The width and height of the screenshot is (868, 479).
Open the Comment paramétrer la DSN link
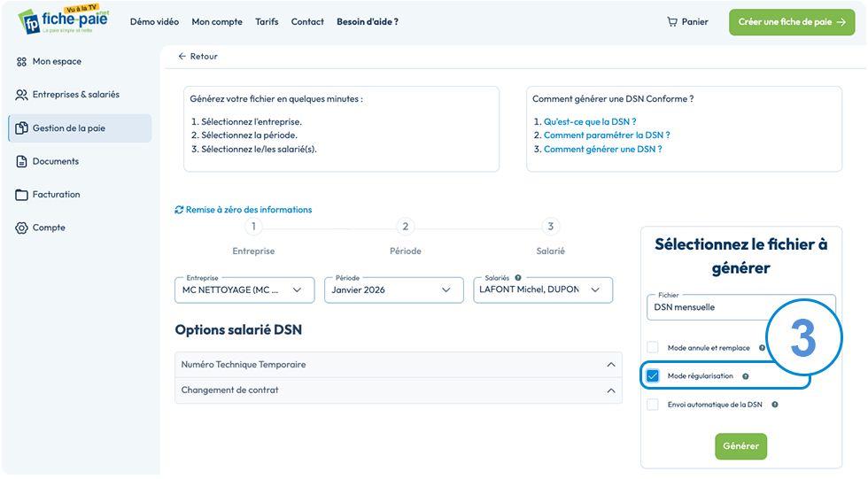[x=607, y=135]
